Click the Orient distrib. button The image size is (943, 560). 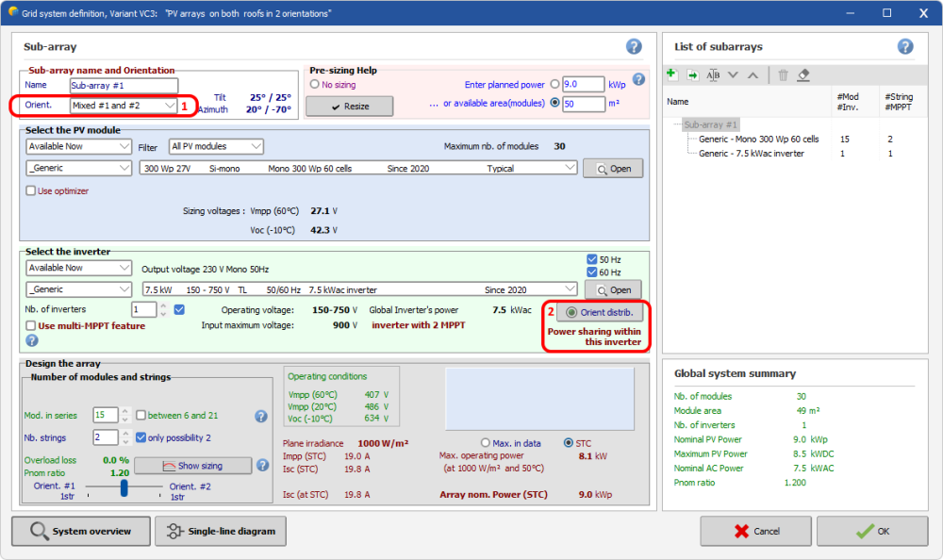[x=600, y=312]
